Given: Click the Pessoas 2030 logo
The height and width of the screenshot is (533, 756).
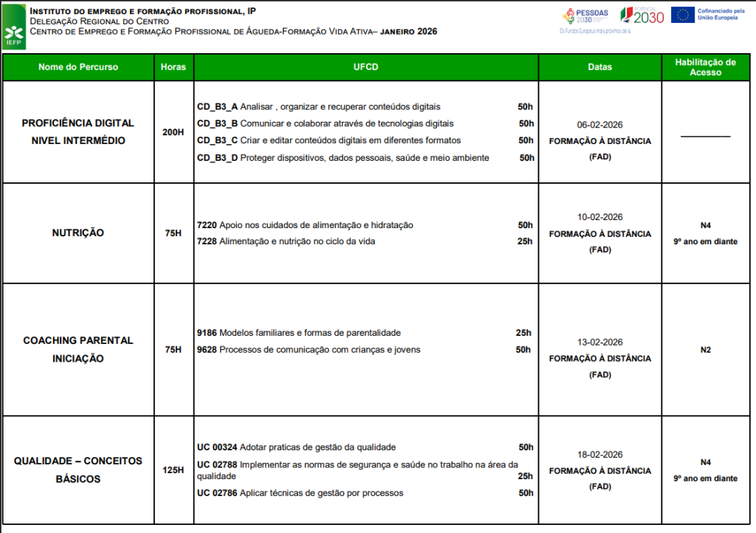Looking at the screenshot, I should [x=585, y=16].
